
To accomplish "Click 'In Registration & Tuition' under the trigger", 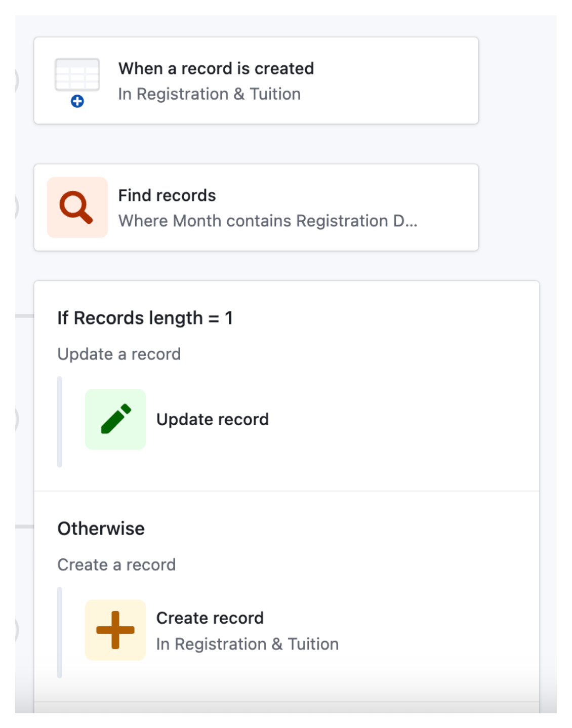I will (210, 94).
